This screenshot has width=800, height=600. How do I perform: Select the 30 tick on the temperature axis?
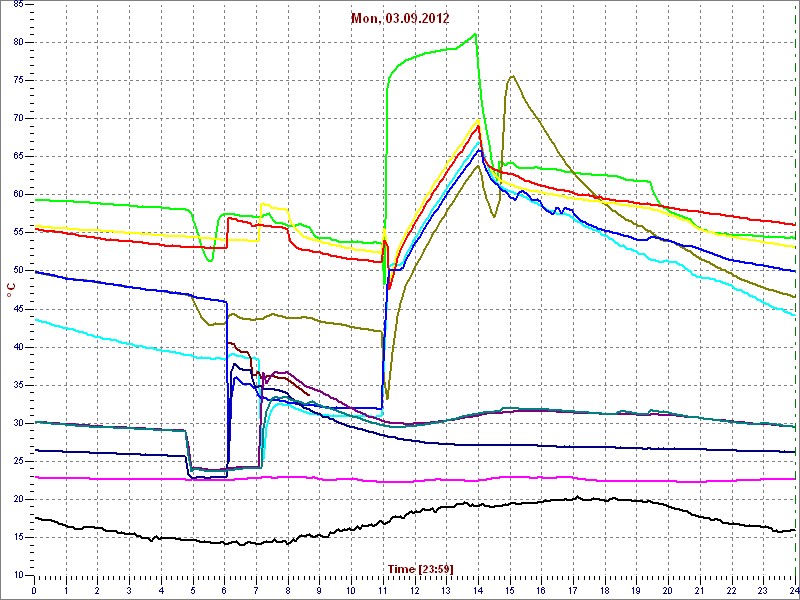[x=17, y=423]
